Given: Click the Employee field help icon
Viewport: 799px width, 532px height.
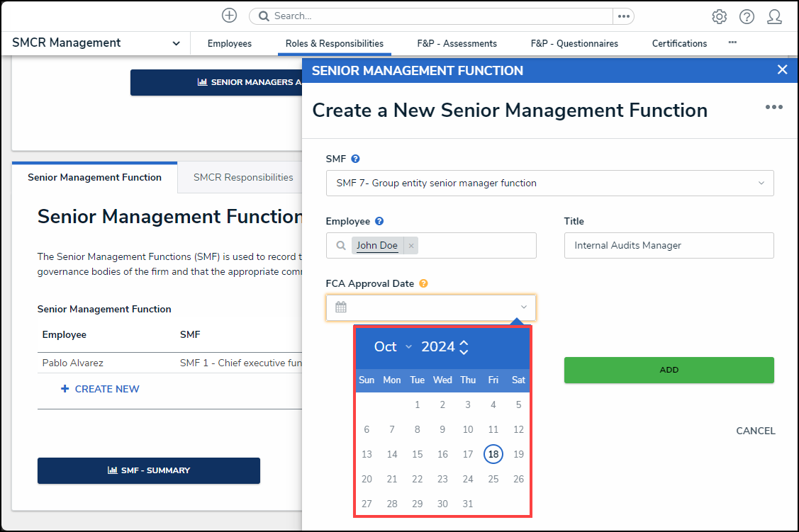Looking at the screenshot, I should [379, 221].
